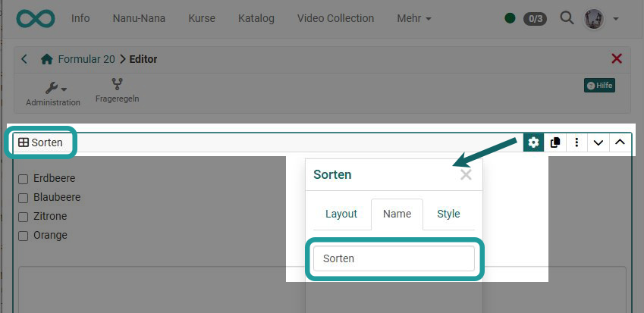Close the editor with red X
This screenshot has width=644, height=313.
point(617,58)
